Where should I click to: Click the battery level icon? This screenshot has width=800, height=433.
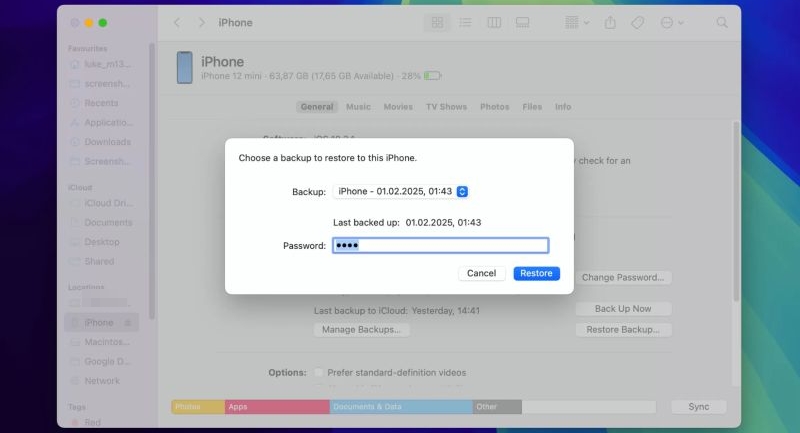tap(432, 76)
